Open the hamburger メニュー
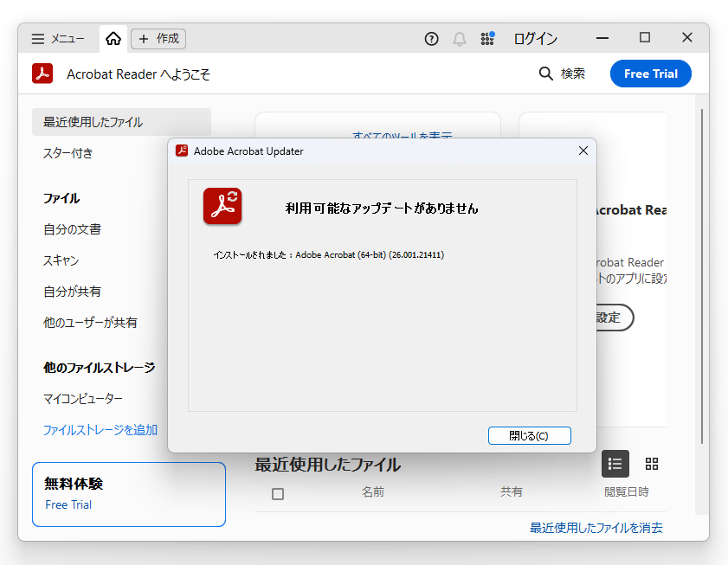Viewport: 728px width, 565px height. click(36, 38)
